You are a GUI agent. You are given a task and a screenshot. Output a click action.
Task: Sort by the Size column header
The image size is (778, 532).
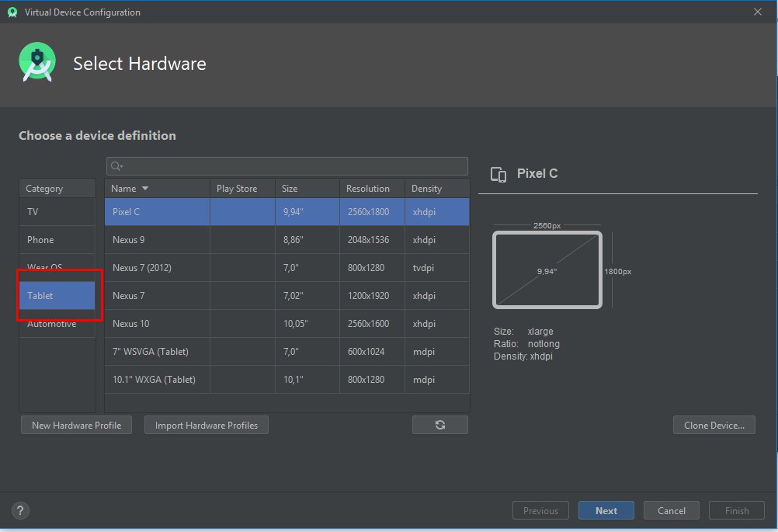coord(307,189)
